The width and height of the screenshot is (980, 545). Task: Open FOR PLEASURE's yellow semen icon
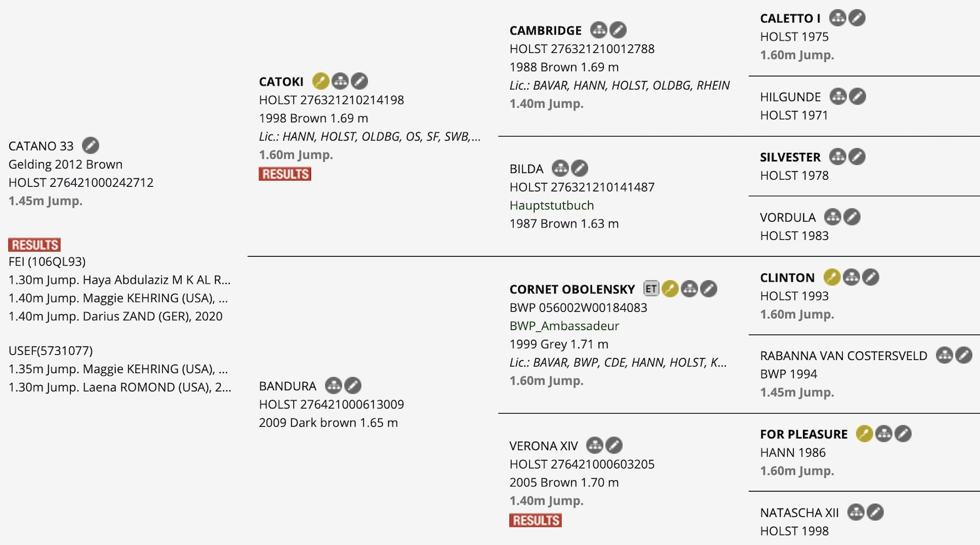click(x=864, y=433)
